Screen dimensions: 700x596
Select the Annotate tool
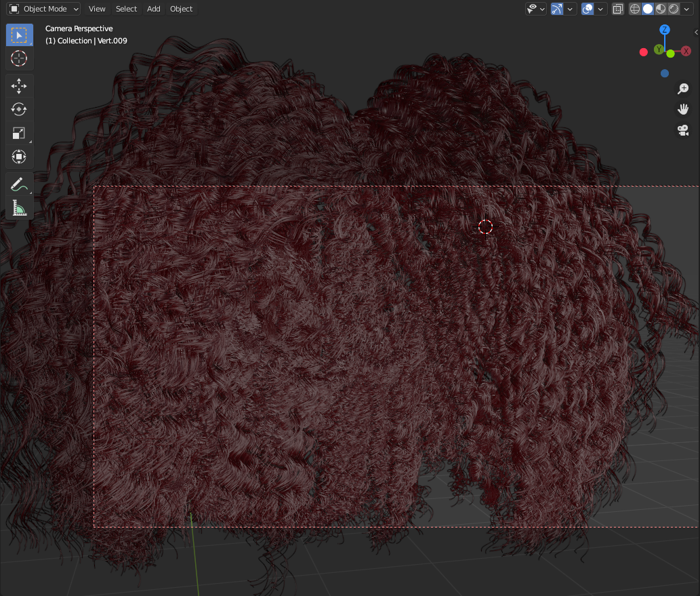click(19, 183)
